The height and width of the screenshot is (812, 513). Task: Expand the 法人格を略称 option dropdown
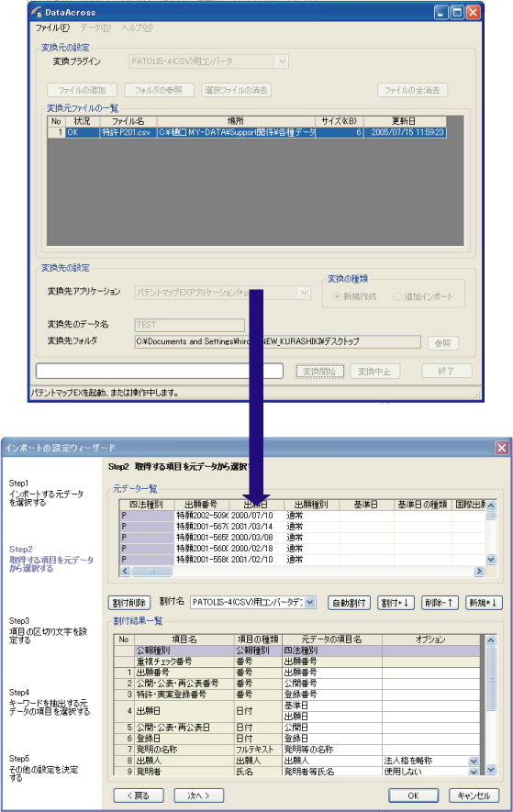coord(474,761)
